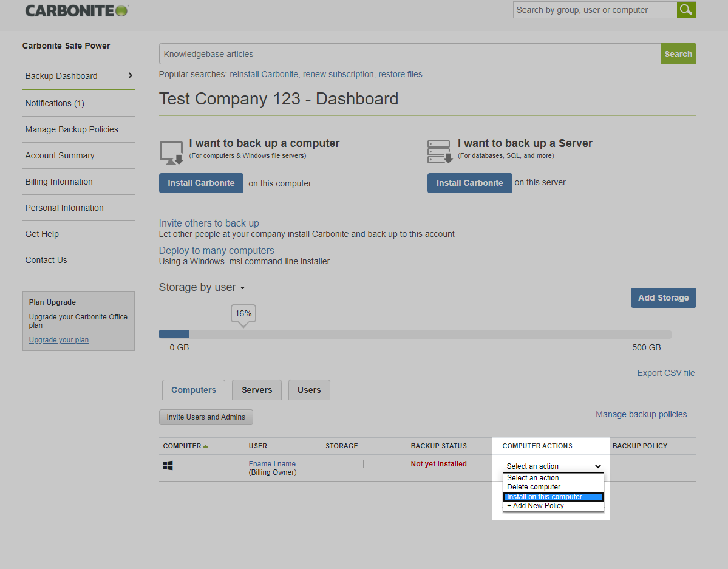Choose Install on this computer option
This screenshot has height=569, width=728.
click(553, 497)
